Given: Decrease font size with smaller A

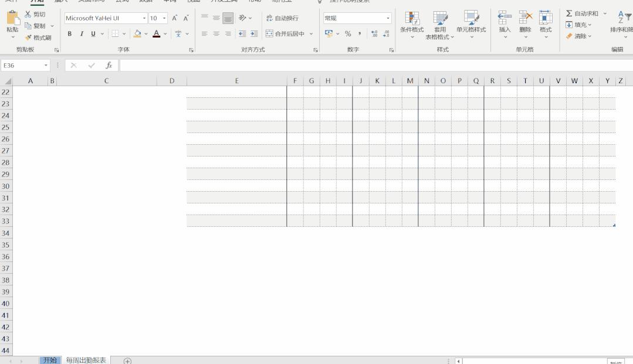Looking at the screenshot, I should click(186, 18).
